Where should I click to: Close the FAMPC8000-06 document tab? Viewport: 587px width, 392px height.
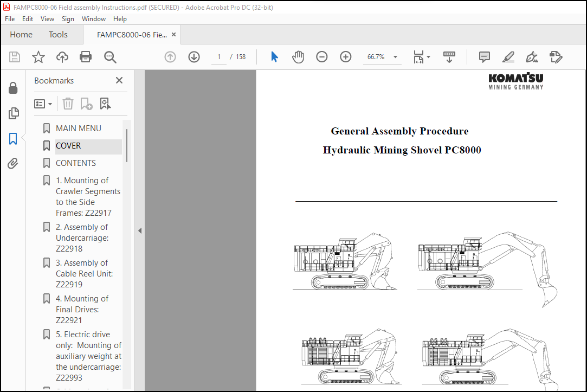(173, 35)
